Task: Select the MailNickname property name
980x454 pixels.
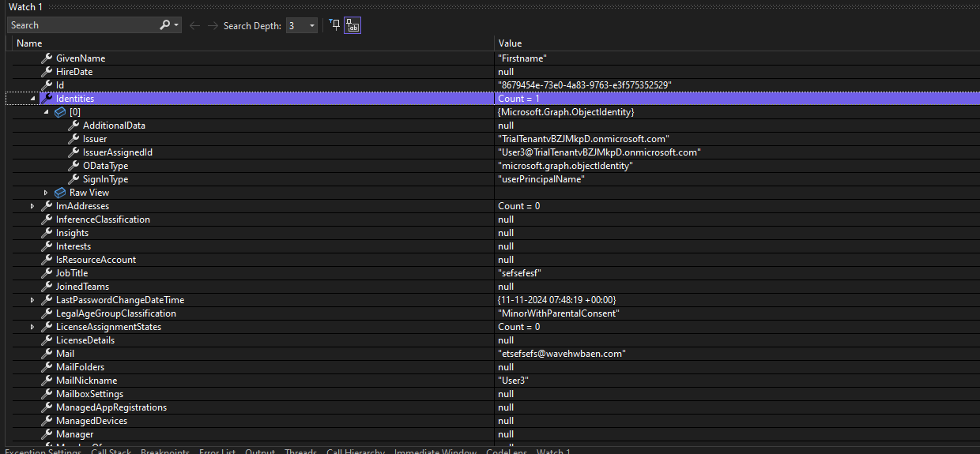Action: tap(86, 381)
